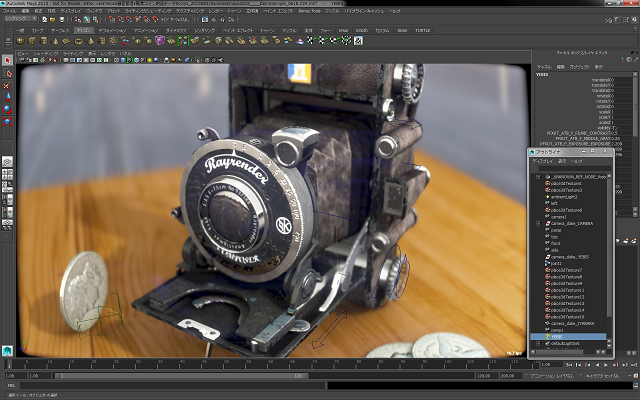The image size is (640, 400).
Task: Select the arrow Select tool in toolbox
Action: pyautogui.click(x=7, y=60)
